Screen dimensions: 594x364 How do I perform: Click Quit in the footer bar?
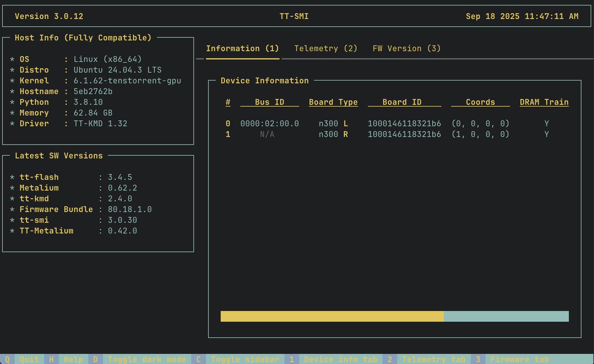point(29,360)
